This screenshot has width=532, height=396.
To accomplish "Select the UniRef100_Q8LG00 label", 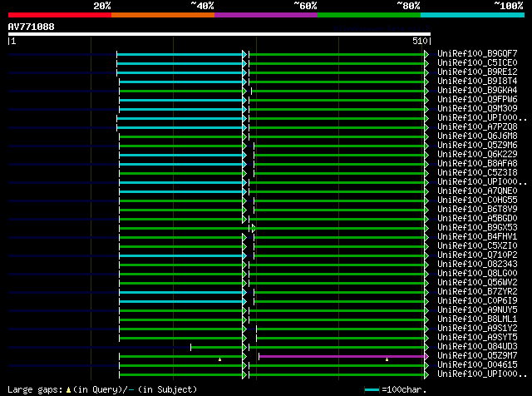I will 477,274.
